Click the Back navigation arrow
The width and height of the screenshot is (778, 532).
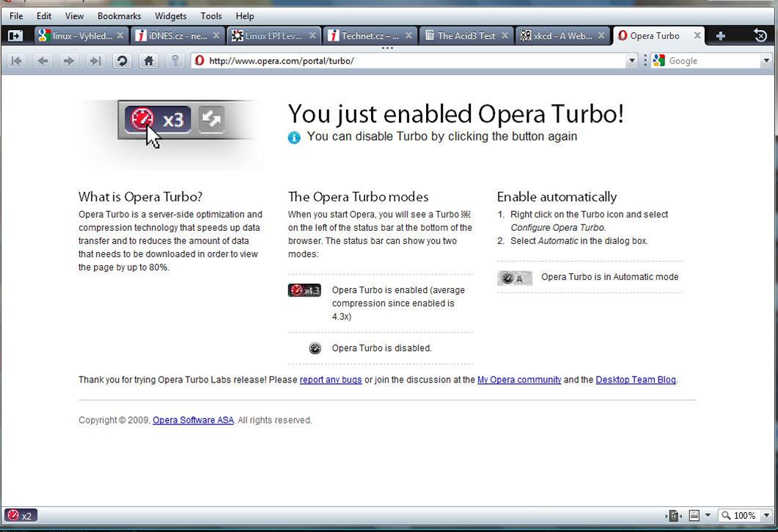[x=43, y=61]
